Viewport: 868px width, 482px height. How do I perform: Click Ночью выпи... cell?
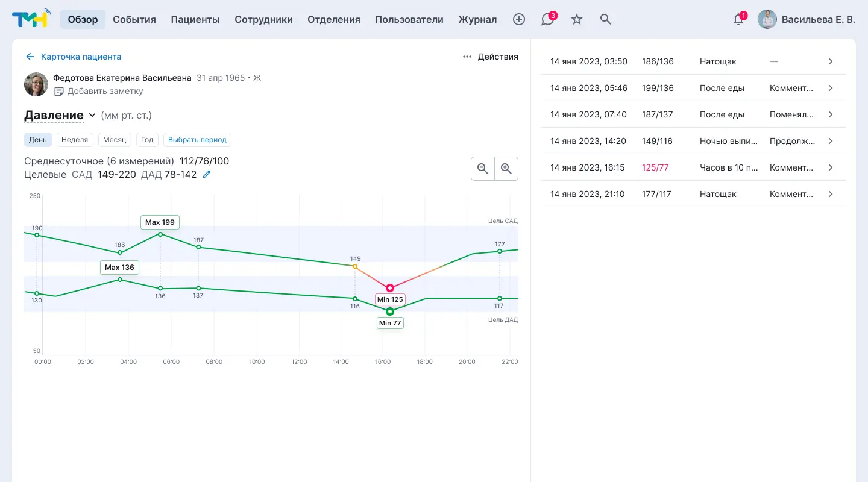pyautogui.click(x=729, y=141)
